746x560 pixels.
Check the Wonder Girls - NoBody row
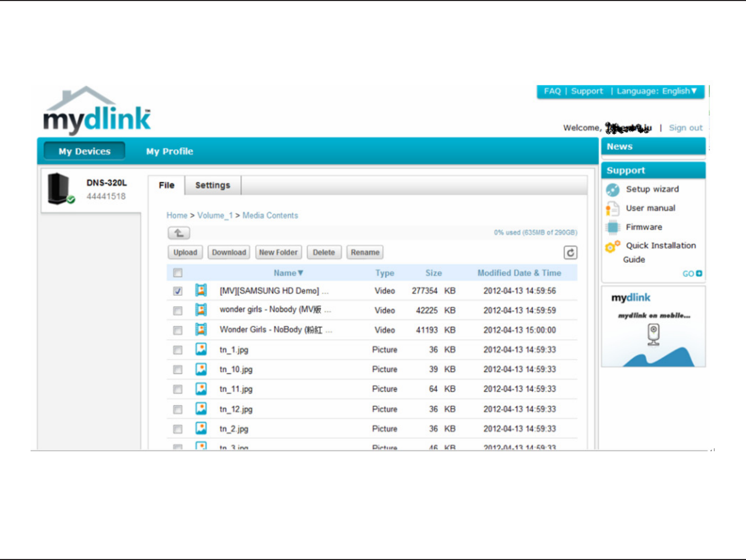tap(178, 331)
